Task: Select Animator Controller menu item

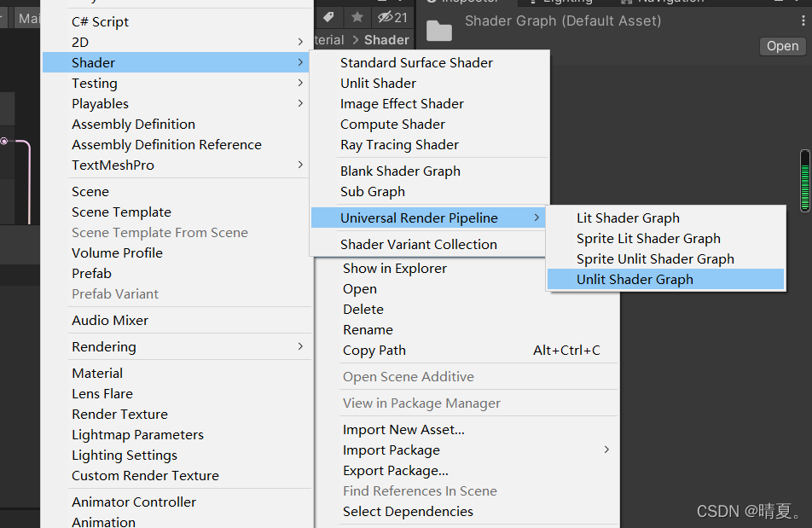Action: click(176, 502)
